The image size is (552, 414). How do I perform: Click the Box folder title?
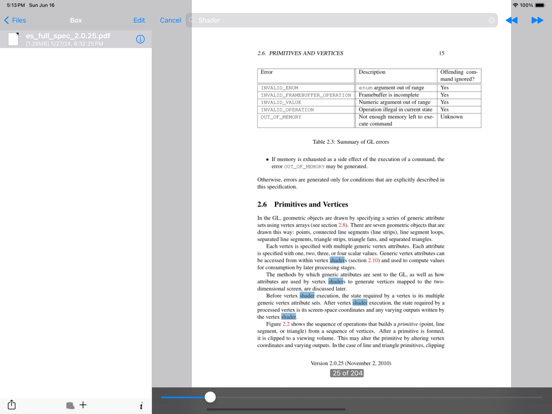[x=76, y=20]
